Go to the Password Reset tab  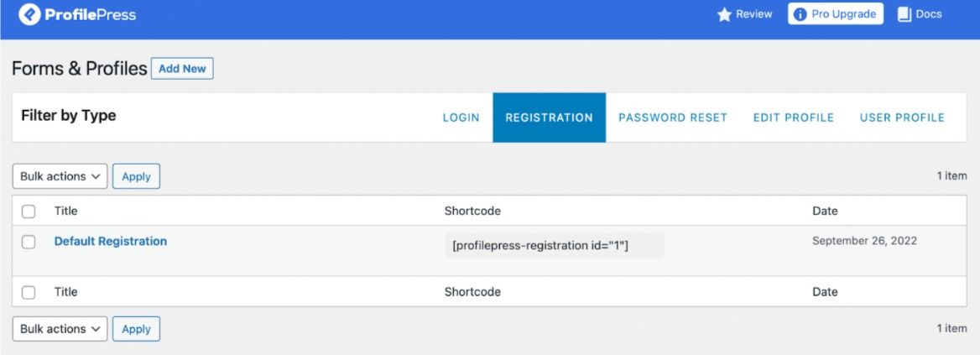coord(672,117)
